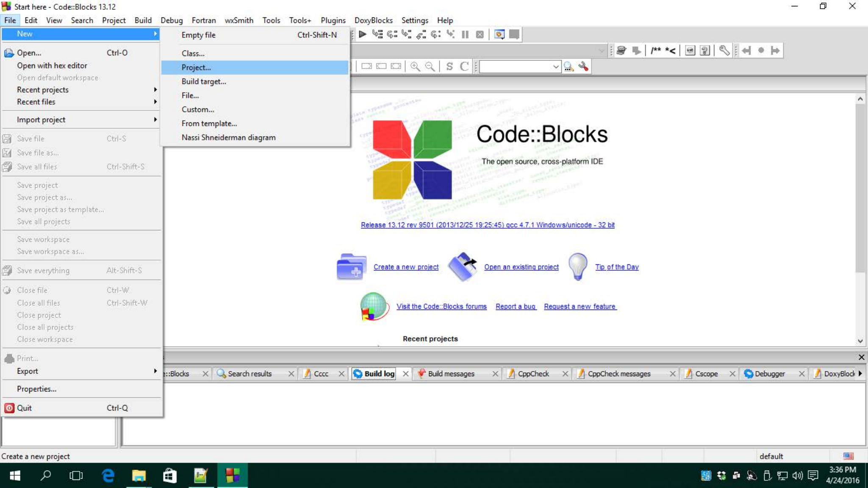The width and height of the screenshot is (868, 488).
Task: Click the Debugging windows icon
Action: pyautogui.click(x=499, y=34)
